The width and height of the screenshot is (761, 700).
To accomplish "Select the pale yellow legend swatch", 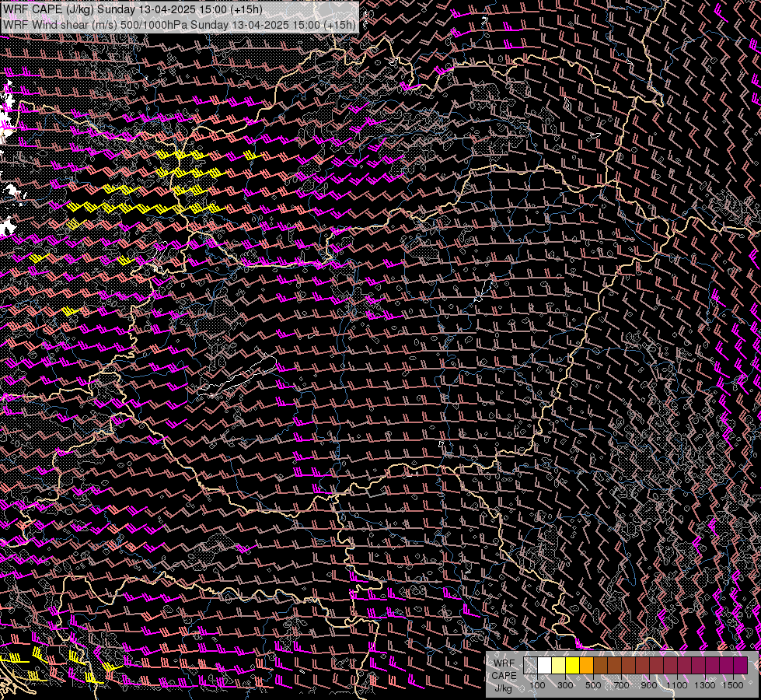I will 559,666.
